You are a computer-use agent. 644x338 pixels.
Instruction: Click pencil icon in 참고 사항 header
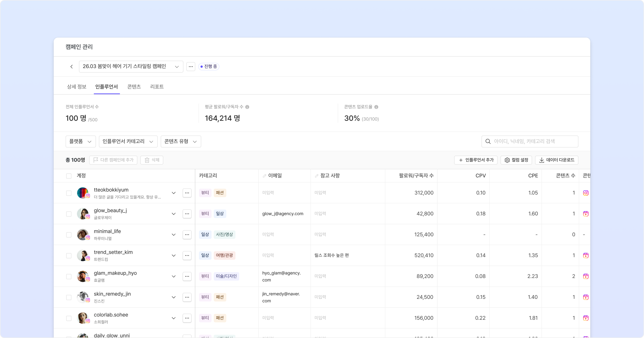point(317,176)
